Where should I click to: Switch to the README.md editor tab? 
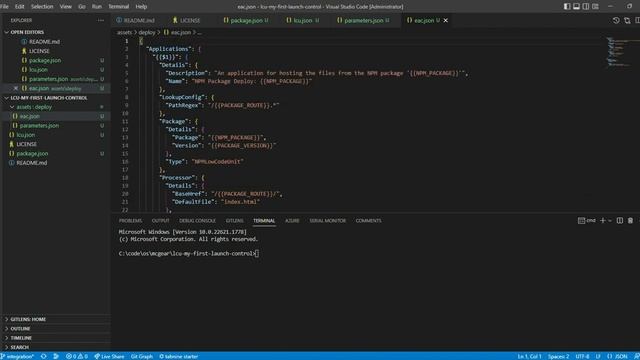135,20
